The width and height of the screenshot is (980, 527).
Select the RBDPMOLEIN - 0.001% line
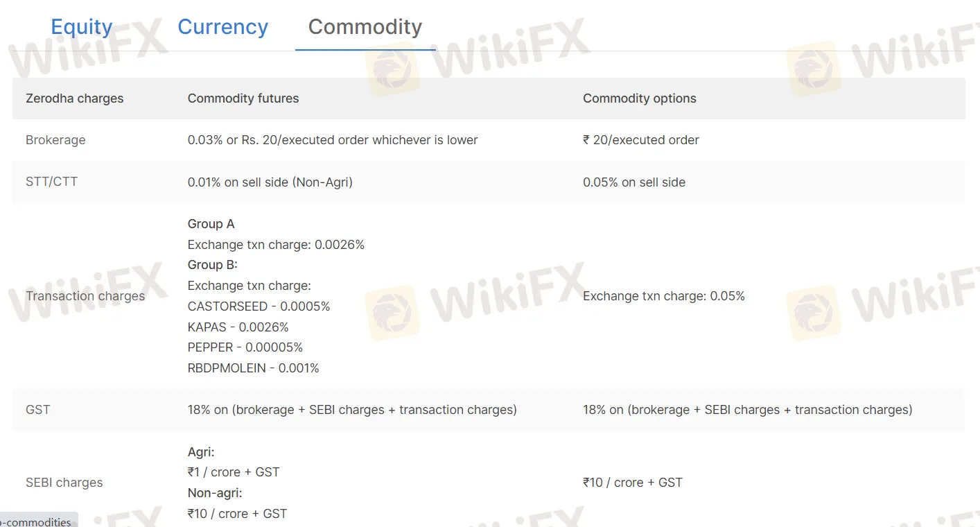[253, 368]
